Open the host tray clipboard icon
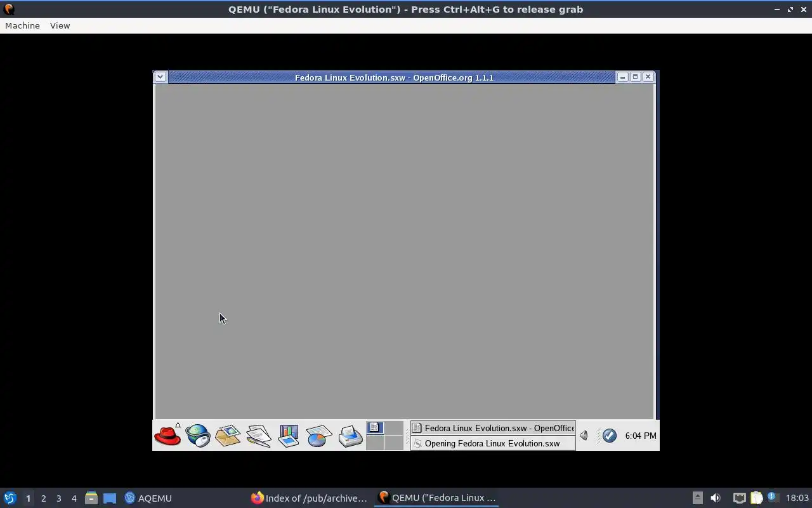812x508 pixels. tap(756, 498)
